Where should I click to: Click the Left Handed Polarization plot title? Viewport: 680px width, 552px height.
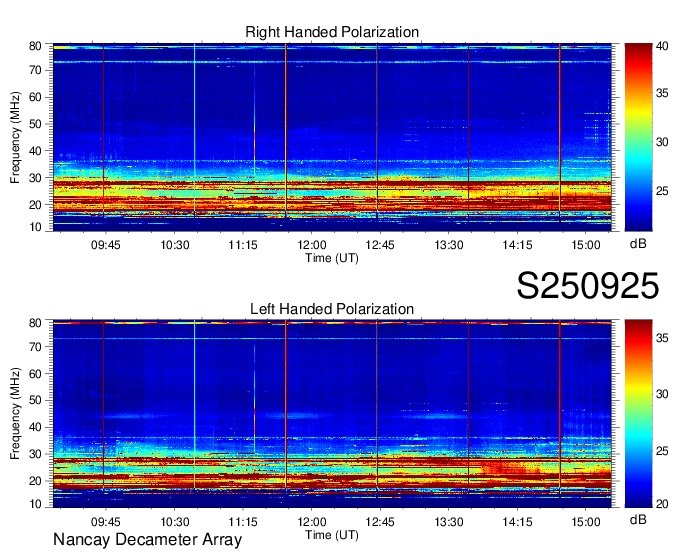click(332, 310)
